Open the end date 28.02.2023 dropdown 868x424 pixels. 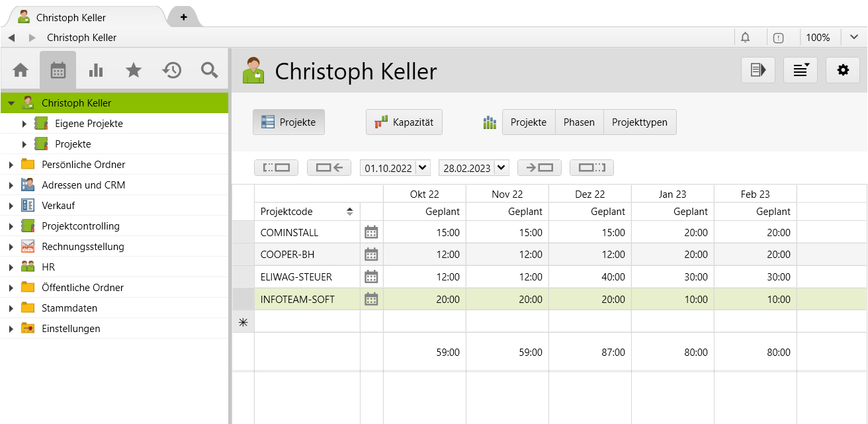click(502, 168)
